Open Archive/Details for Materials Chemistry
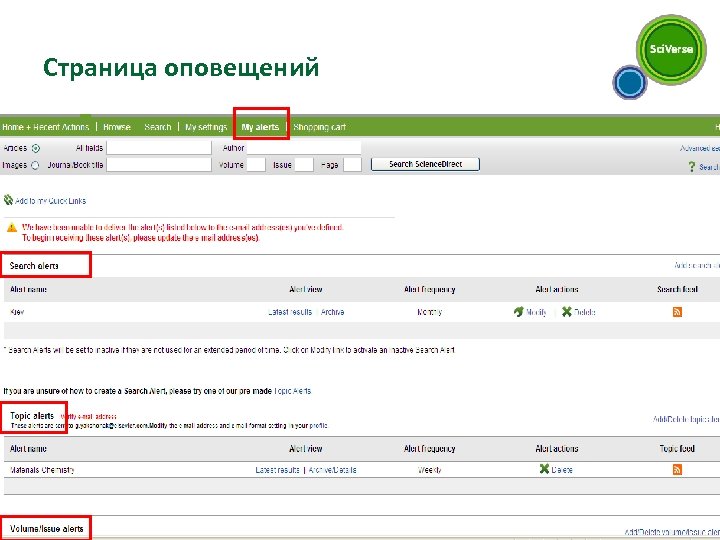Viewport: 720px width, 540px height. [x=332, y=470]
